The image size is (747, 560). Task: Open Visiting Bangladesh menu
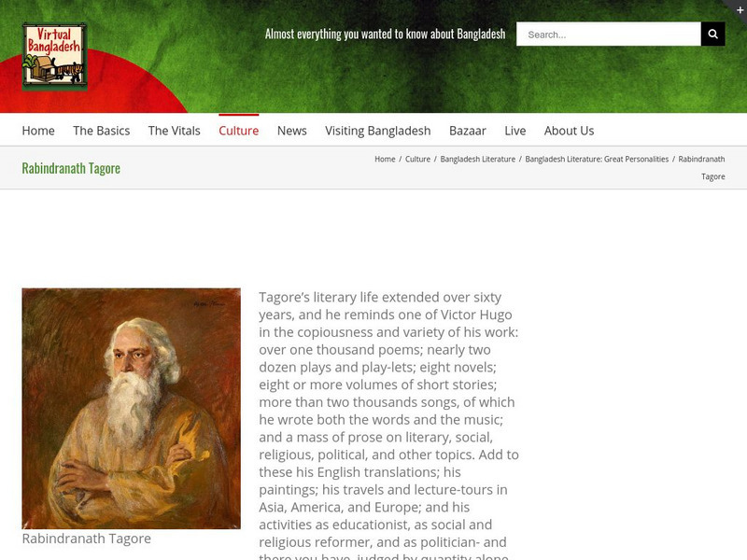coord(378,131)
